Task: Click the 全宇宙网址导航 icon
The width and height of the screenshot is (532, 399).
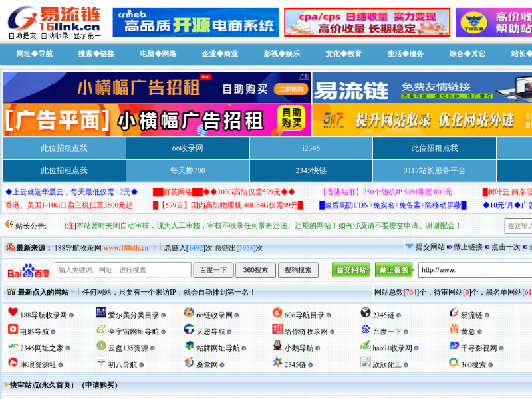Action: tap(101, 329)
